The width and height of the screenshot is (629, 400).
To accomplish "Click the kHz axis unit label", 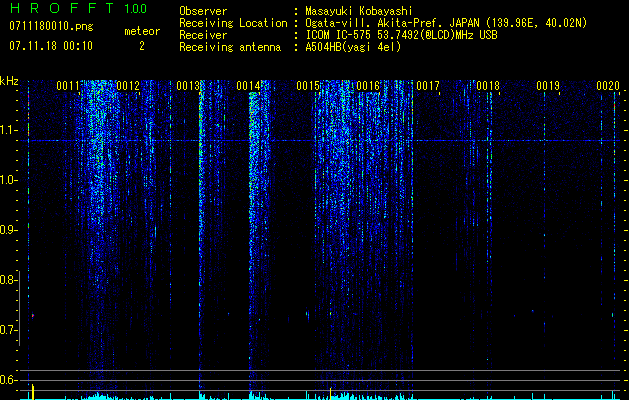I will 9,81.
